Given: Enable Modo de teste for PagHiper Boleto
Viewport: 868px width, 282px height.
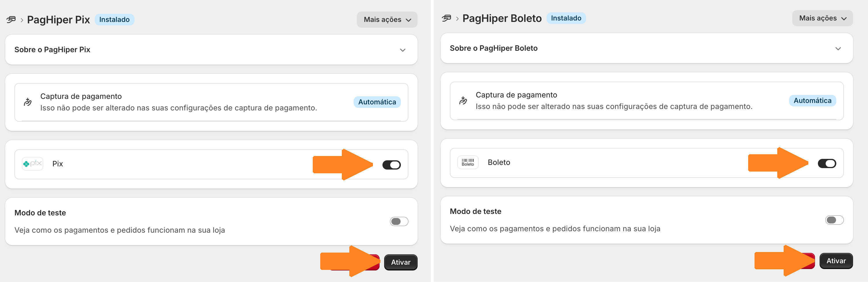Looking at the screenshot, I should (834, 220).
